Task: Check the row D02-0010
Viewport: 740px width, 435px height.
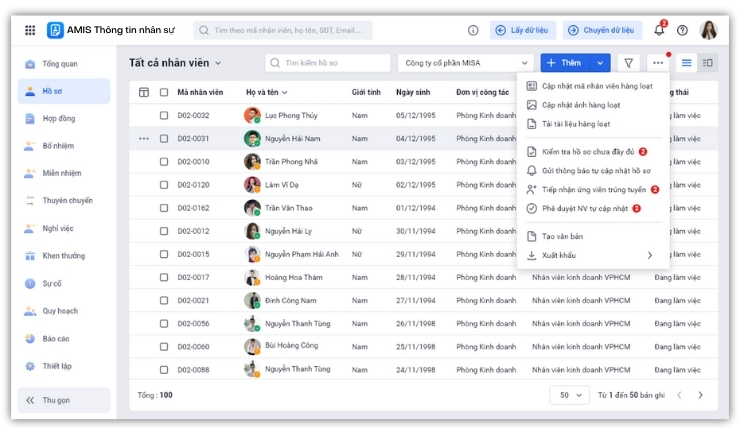Action: coord(164,162)
